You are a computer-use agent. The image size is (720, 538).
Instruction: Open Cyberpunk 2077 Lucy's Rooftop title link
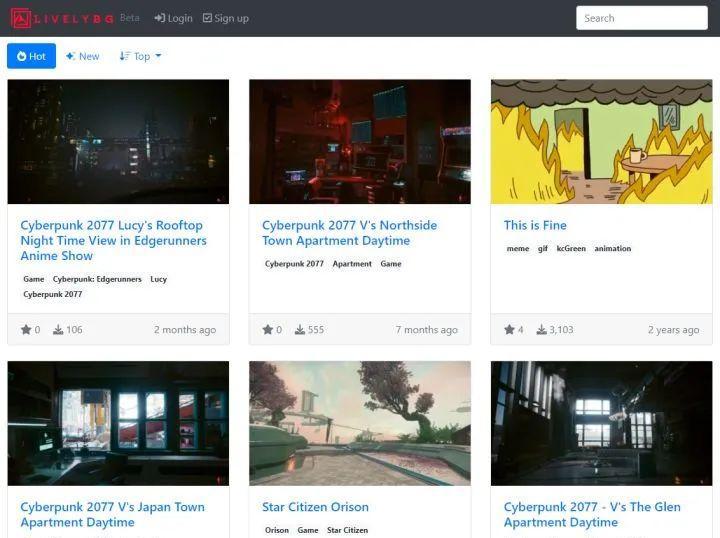[113, 241]
